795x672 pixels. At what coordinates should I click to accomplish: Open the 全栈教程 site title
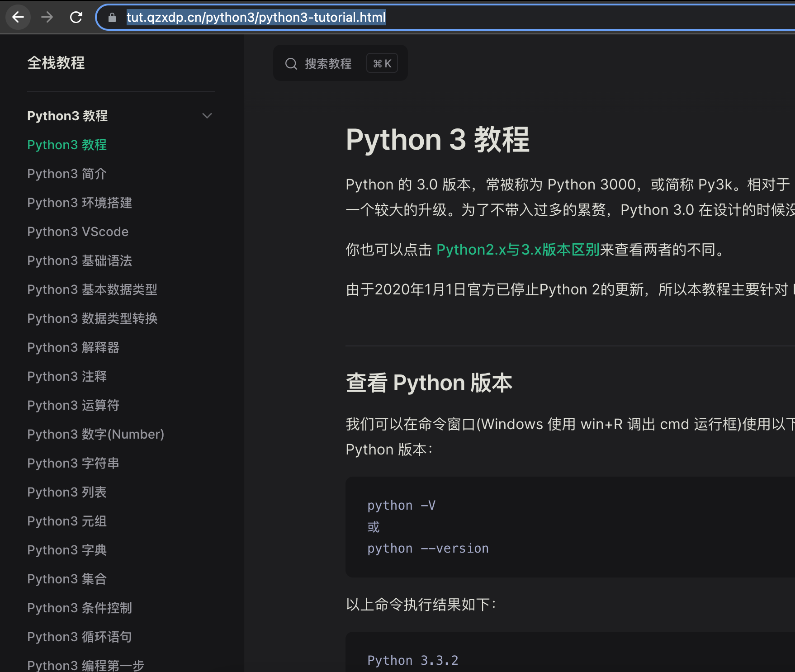(x=56, y=63)
